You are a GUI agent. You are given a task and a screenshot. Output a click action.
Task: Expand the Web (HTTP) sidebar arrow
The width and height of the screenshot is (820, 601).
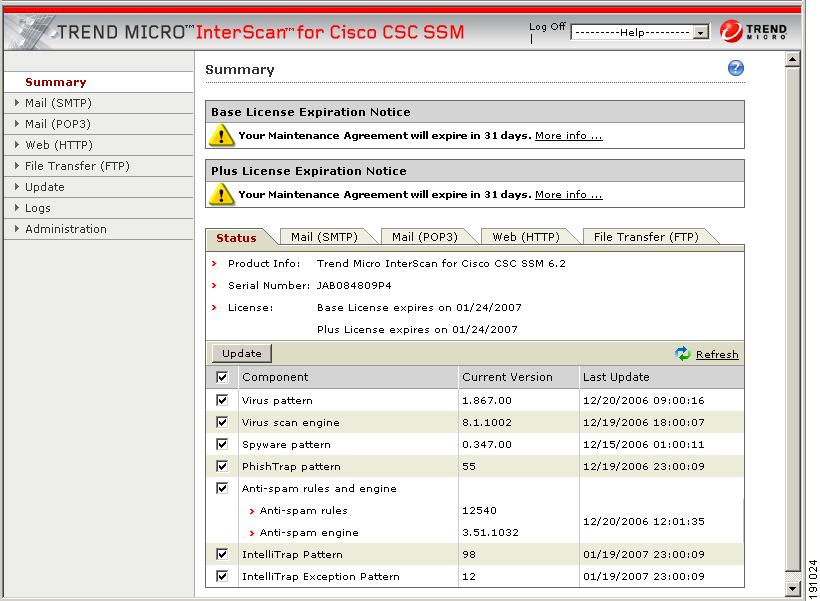[x=17, y=145]
